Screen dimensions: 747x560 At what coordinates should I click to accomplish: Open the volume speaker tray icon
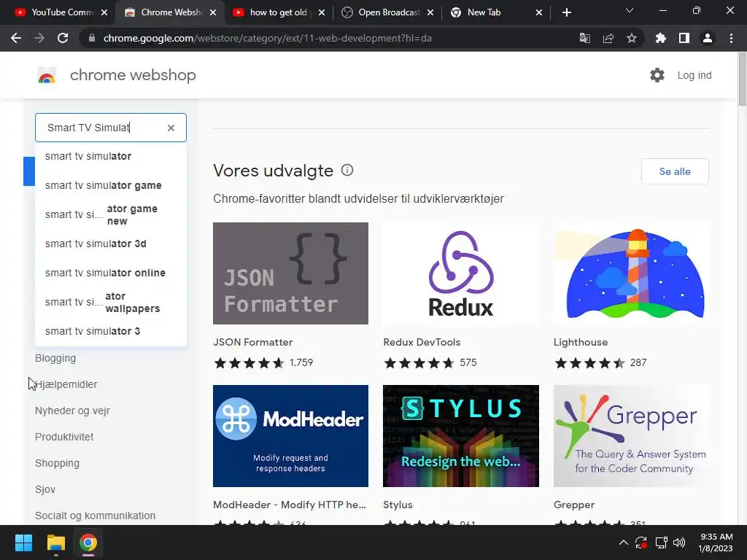[679, 542]
